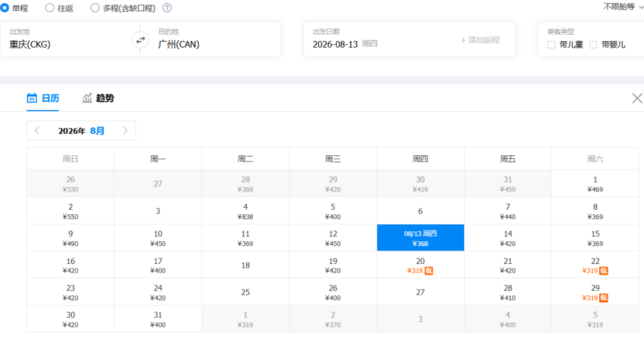This screenshot has width=644, height=343.
Task: Select the 往返 round-trip radio button
Action: click(x=50, y=8)
